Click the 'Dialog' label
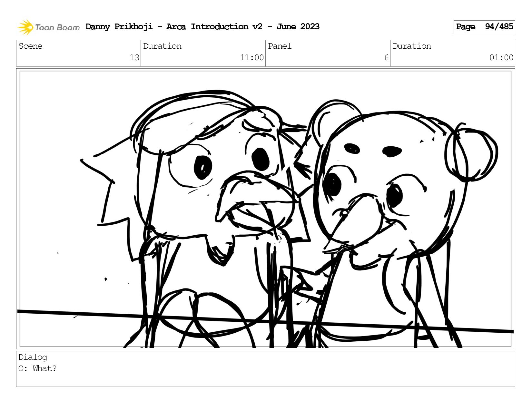 tap(33, 357)
